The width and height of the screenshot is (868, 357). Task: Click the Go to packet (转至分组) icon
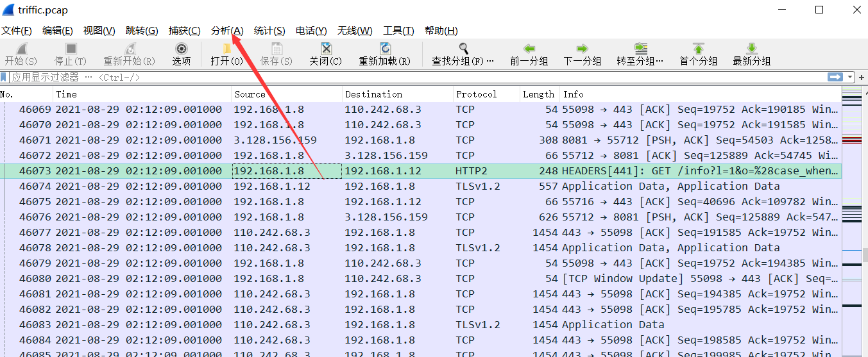point(640,49)
